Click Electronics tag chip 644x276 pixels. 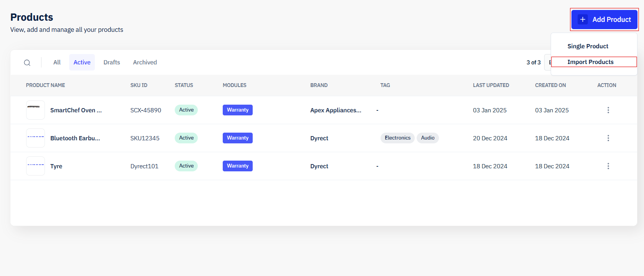(x=397, y=138)
